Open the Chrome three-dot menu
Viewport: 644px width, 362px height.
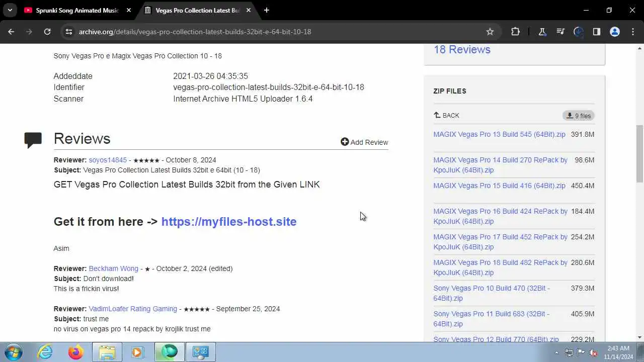633,32
